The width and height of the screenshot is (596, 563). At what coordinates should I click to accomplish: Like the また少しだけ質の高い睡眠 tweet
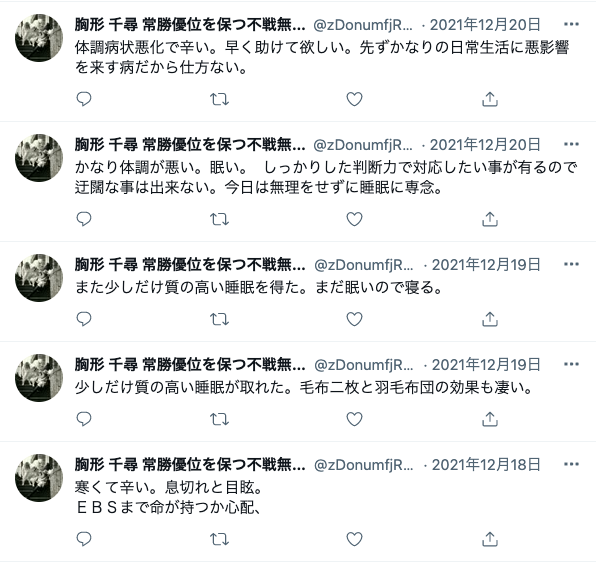[354, 319]
